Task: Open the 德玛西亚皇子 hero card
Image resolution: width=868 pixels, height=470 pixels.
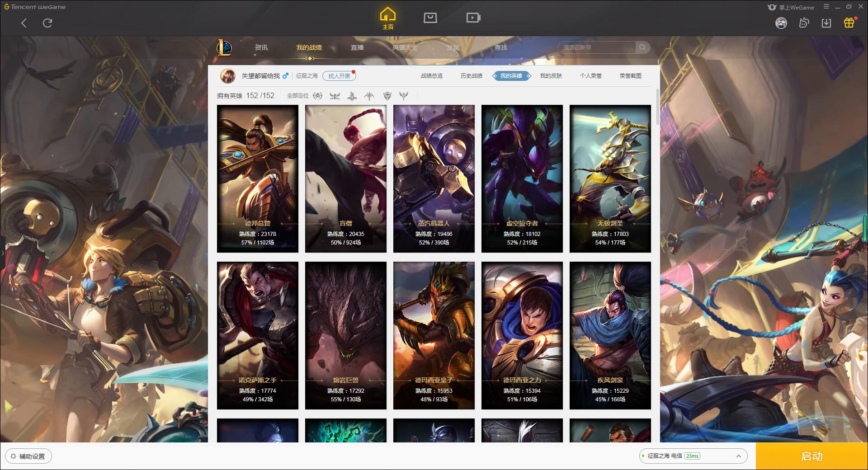Action: 434,335
